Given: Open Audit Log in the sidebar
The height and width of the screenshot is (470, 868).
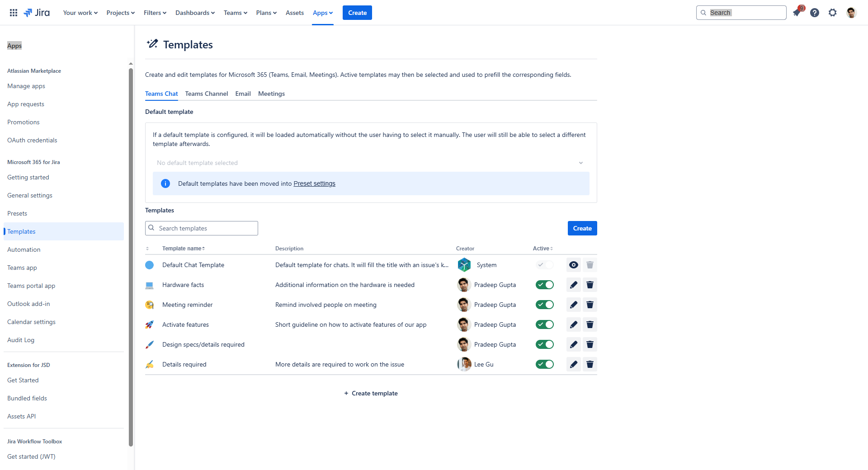Looking at the screenshot, I should click(x=63, y=340).
